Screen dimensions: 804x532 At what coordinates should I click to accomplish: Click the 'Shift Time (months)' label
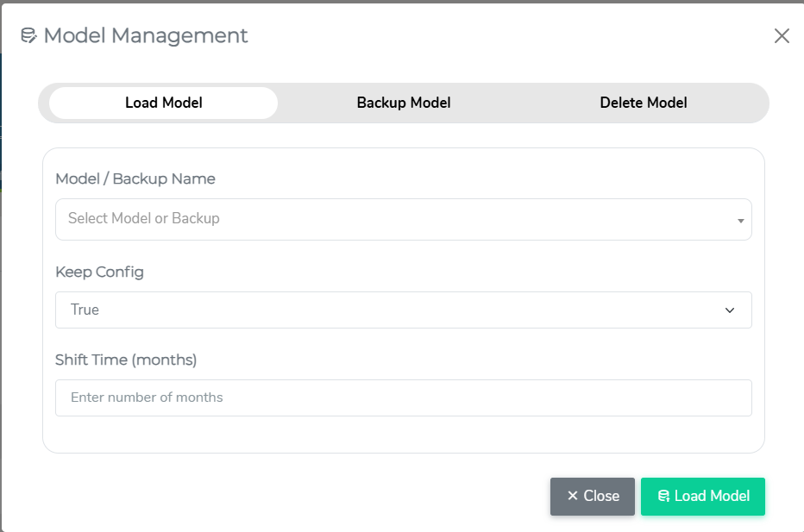coord(126,360)
